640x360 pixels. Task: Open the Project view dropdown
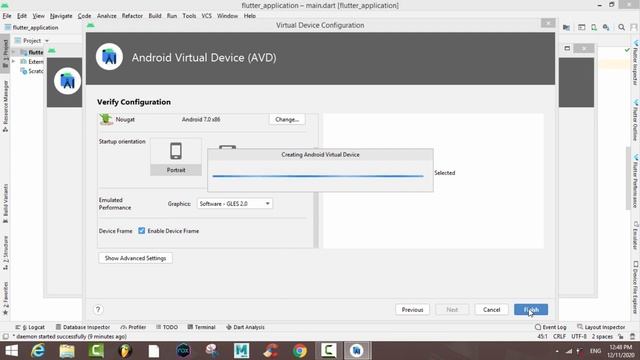point(32,41)
